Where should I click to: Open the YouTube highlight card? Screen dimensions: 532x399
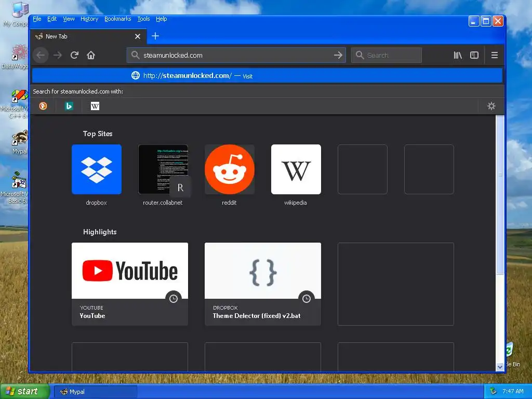pos(129,284)
